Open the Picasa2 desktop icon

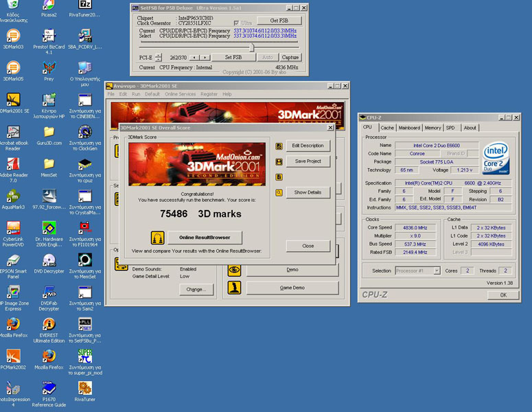coord(49,5)
